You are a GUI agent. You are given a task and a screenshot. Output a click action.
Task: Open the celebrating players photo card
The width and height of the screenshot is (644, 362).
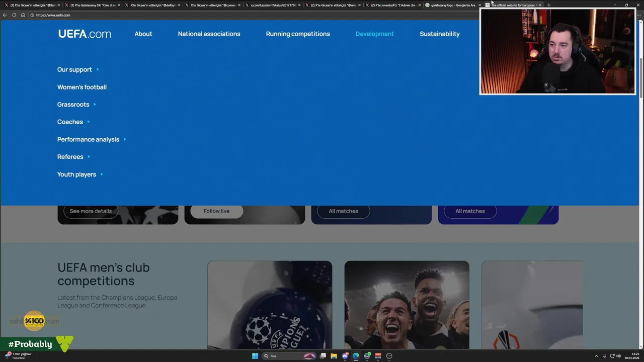[407, 305]
